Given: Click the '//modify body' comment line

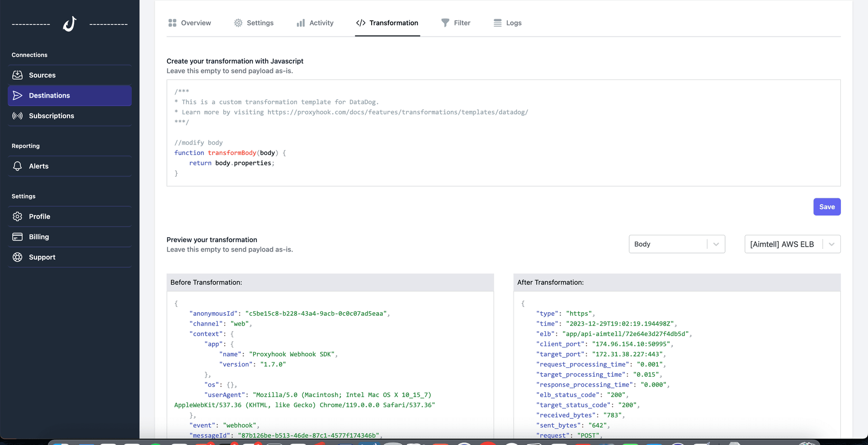Looking at the screenshot, I should tap(198, 143).
